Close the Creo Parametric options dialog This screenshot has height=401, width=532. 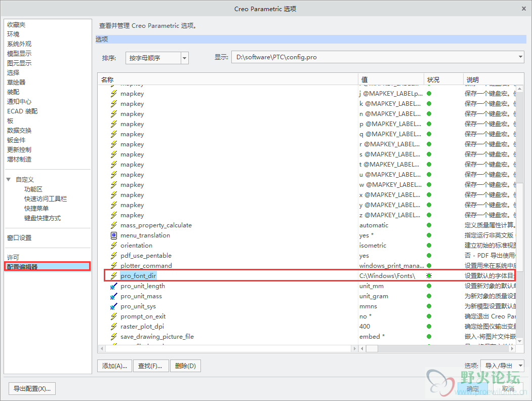pos(523,9)
